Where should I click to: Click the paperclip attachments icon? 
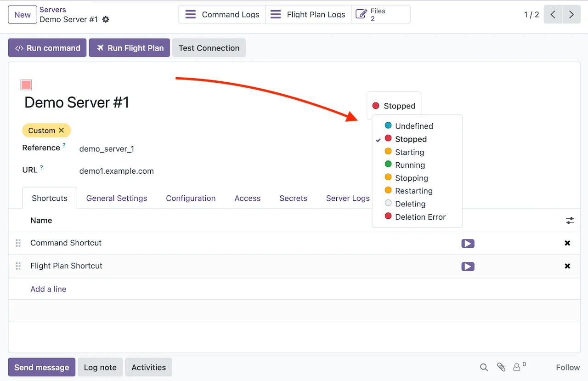point(501,367)
